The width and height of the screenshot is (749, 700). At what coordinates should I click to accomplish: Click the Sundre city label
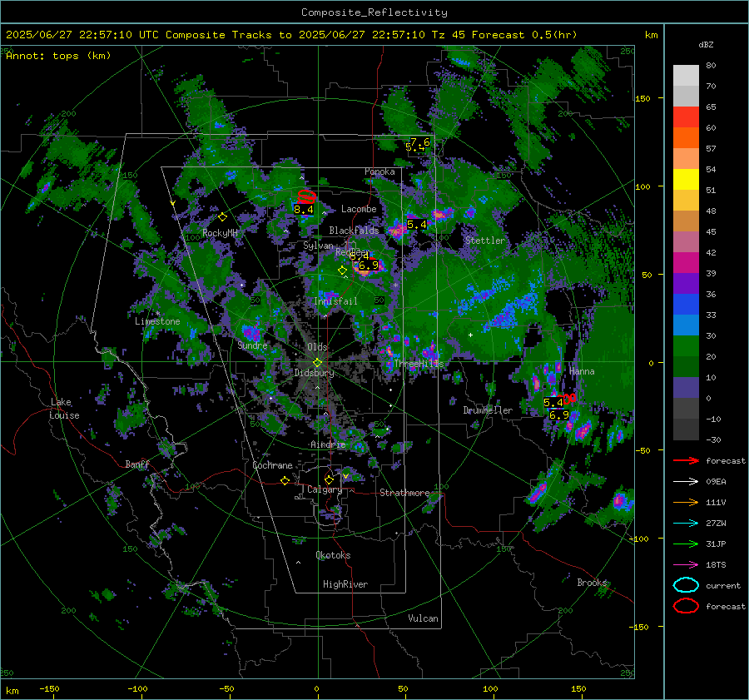252,345
